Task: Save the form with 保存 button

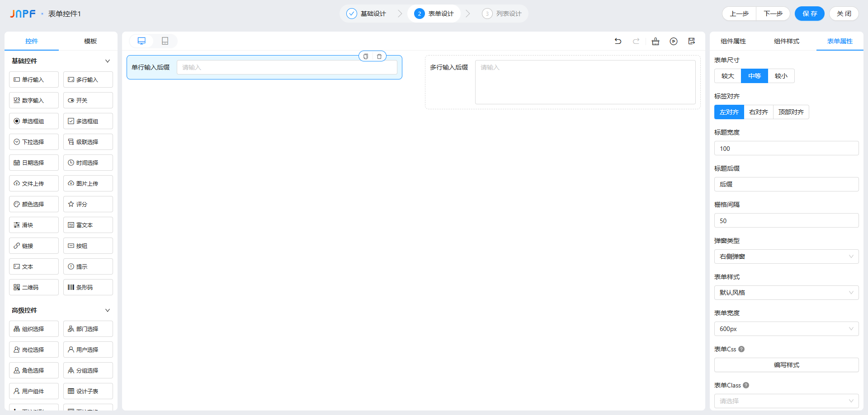Action: click(x=810, y=14)
